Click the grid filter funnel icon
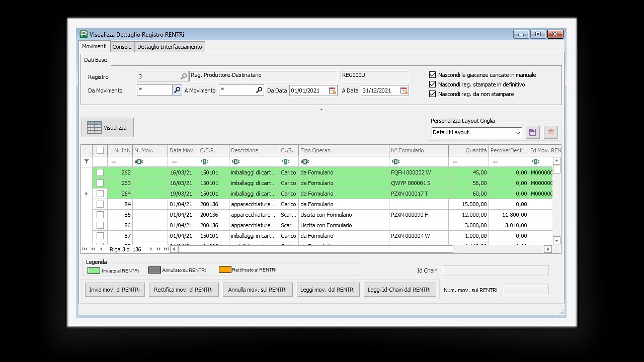 87,161
